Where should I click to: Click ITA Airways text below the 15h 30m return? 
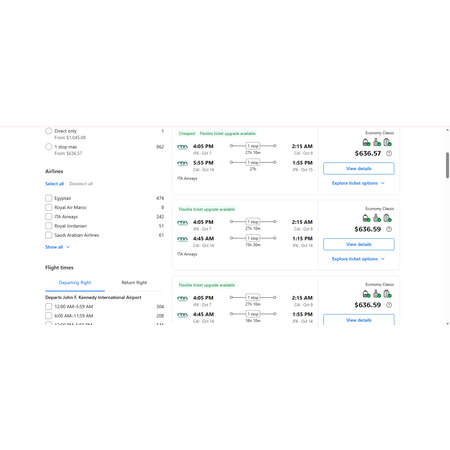click(187, 254)
